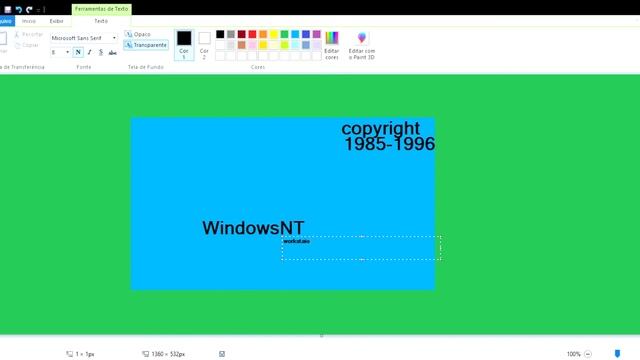The width and height of the screenshot is (640, 360).
Task: Click the file size icon in status bar
Action: click(222, 354)
